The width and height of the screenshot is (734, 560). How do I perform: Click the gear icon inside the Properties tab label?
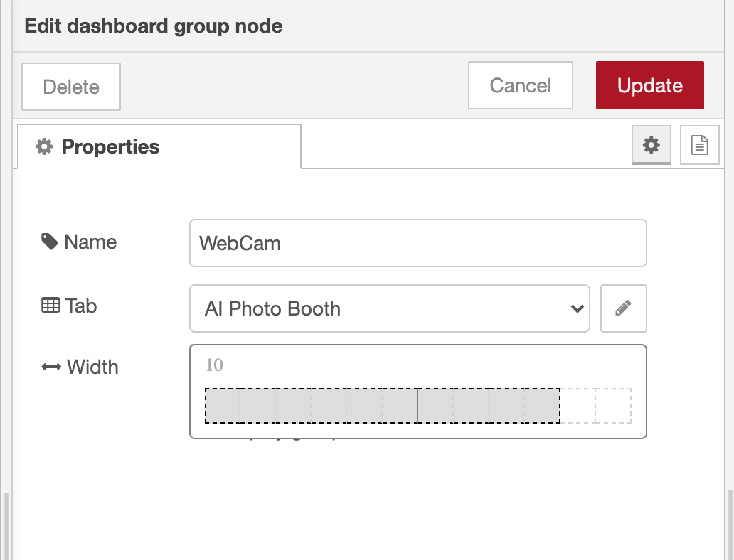45,146
